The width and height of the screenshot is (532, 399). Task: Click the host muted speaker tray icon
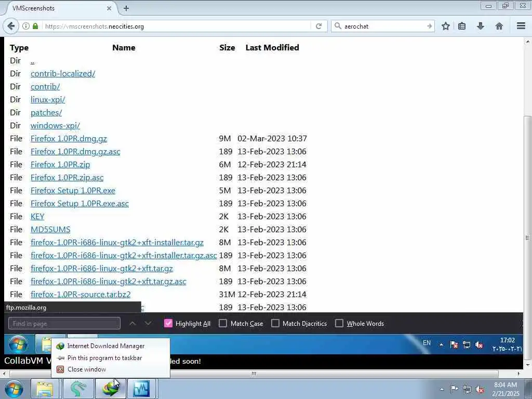pyautogui.click(x=480, y=390)
